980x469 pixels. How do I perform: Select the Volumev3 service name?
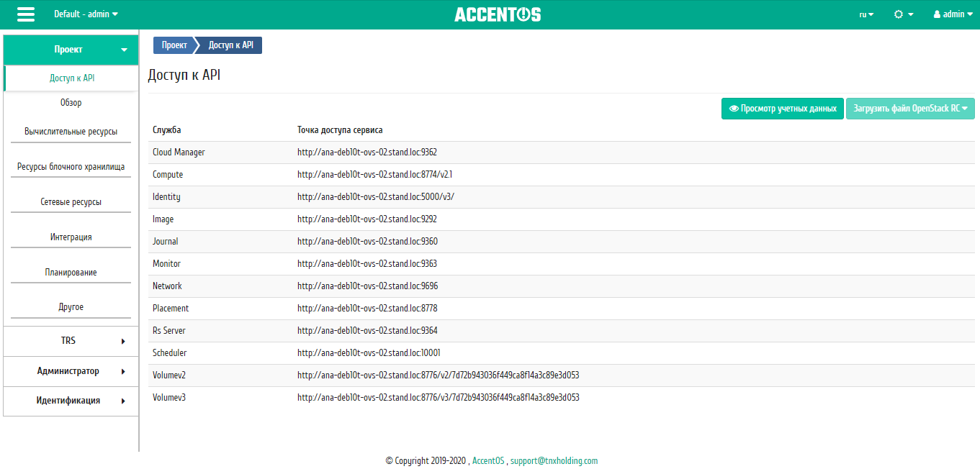click(169, 398)
